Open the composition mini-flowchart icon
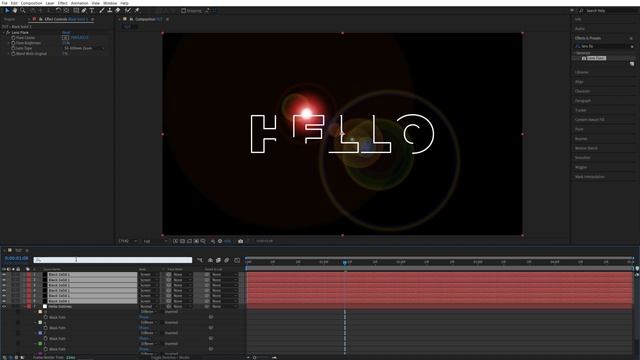 click(x=200, y=260)
